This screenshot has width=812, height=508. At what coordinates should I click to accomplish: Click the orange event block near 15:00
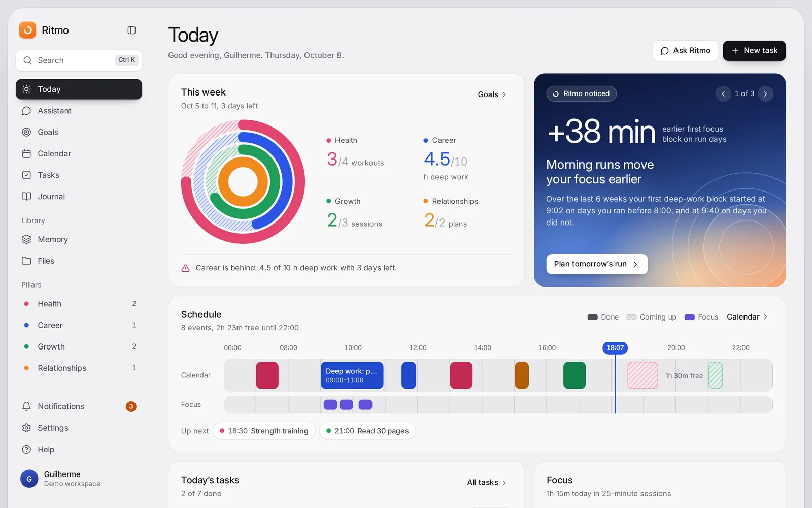522,375
